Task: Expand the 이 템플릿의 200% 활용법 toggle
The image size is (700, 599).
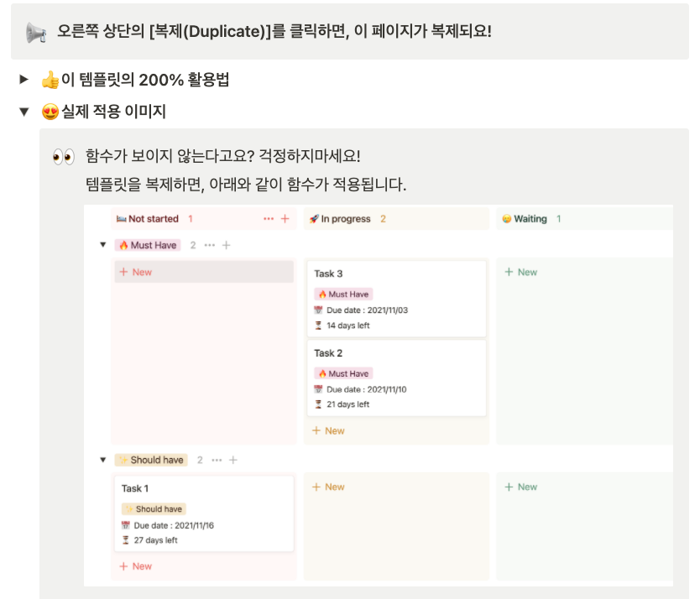Action: pyautogui.click(x=24, y=80)
